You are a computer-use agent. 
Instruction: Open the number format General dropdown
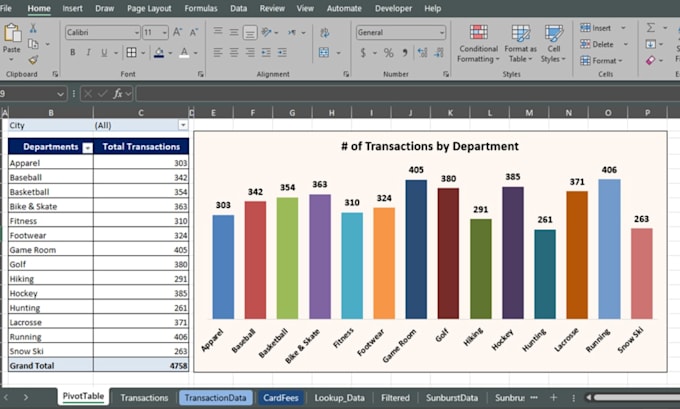441,33
